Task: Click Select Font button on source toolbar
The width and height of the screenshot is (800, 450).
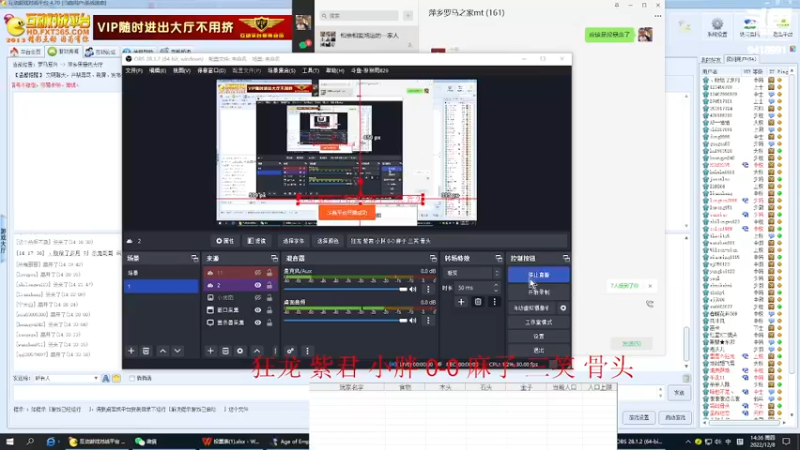Action: click(x=293, y=241)
